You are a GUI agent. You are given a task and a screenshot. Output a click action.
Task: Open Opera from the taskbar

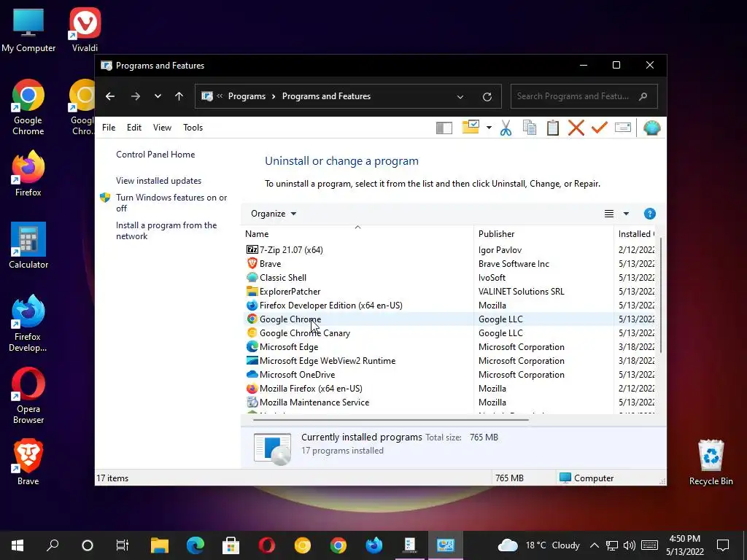pyautogui.click(x=267, y=545)
